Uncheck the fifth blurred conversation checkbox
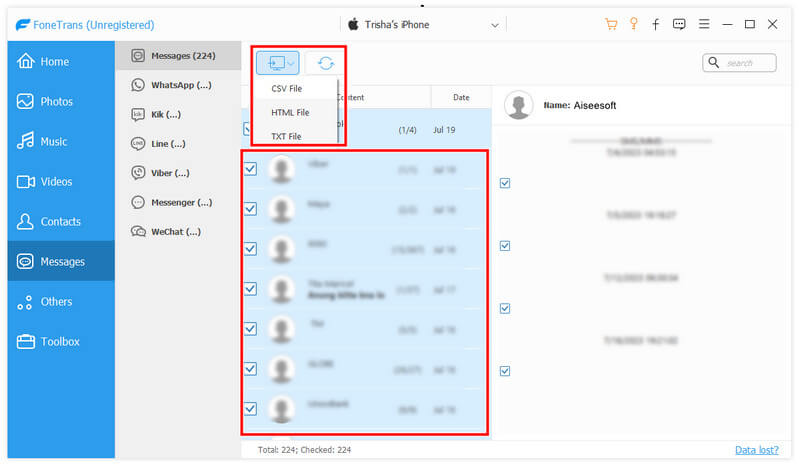 click(251, 329)
